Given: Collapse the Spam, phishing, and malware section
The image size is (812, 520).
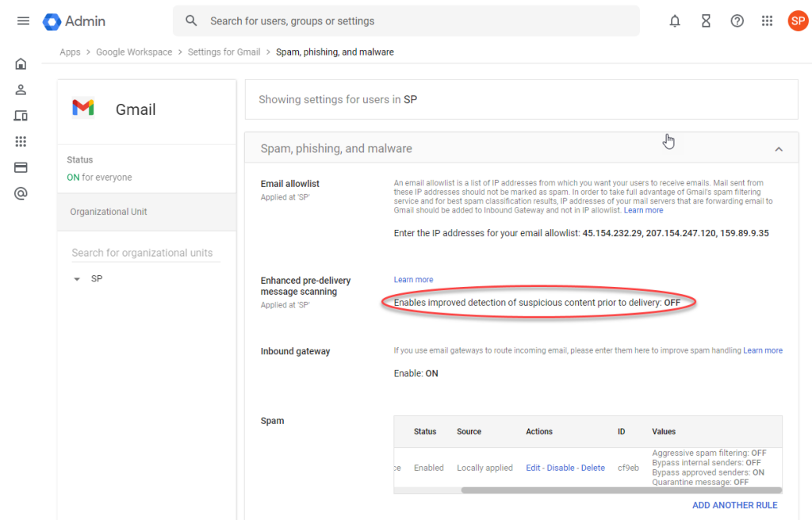Looking at the screenshot, I should coord(778,149).
